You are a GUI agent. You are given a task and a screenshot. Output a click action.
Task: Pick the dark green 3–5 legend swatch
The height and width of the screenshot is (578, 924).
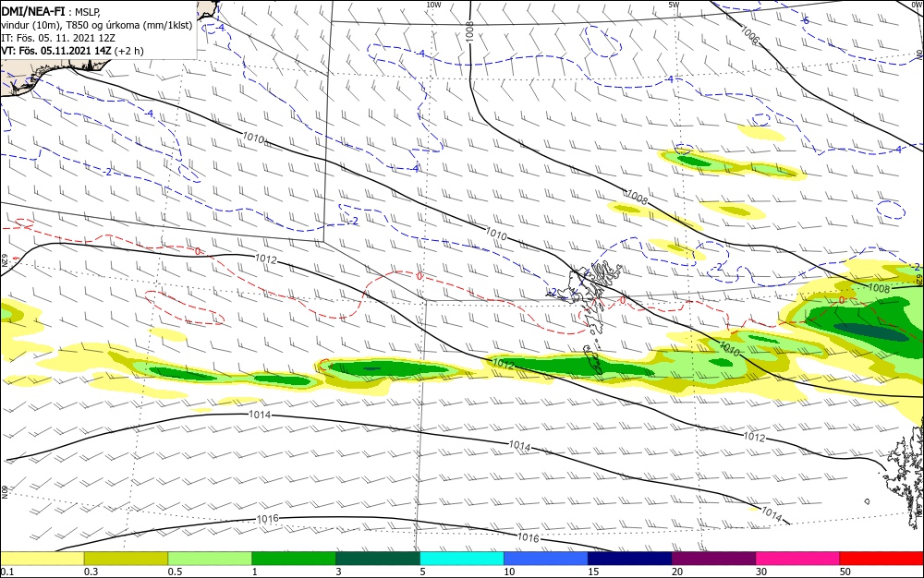coord(378,559)
